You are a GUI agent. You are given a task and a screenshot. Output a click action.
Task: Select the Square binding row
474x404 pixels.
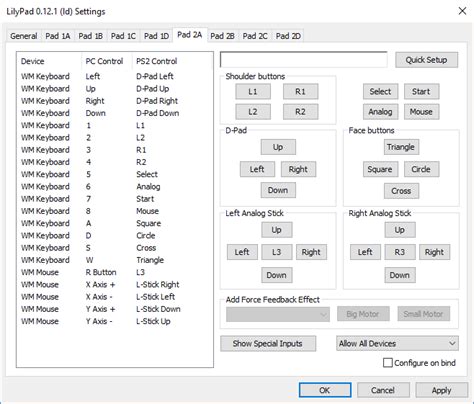click(x=115, y=223)
